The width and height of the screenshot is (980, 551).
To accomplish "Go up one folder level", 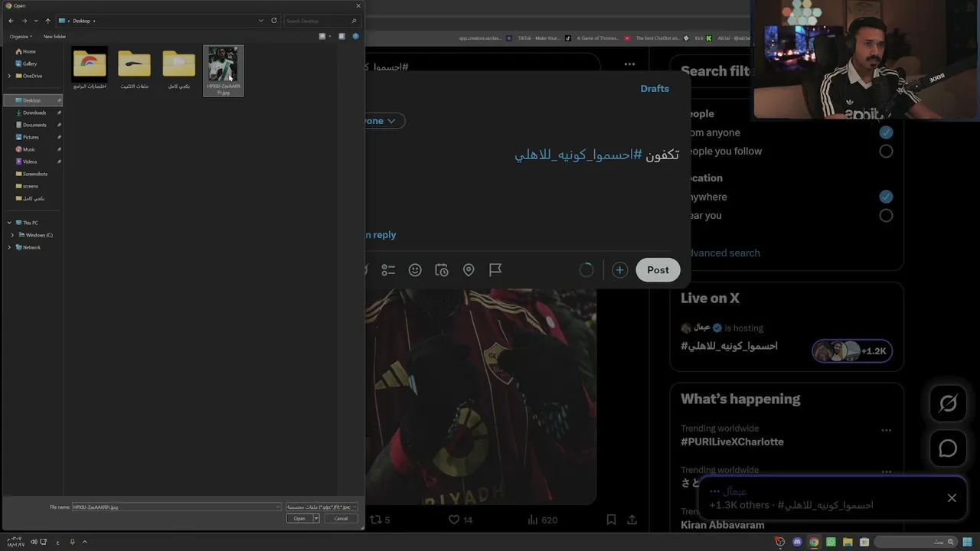I will (47, 21).
